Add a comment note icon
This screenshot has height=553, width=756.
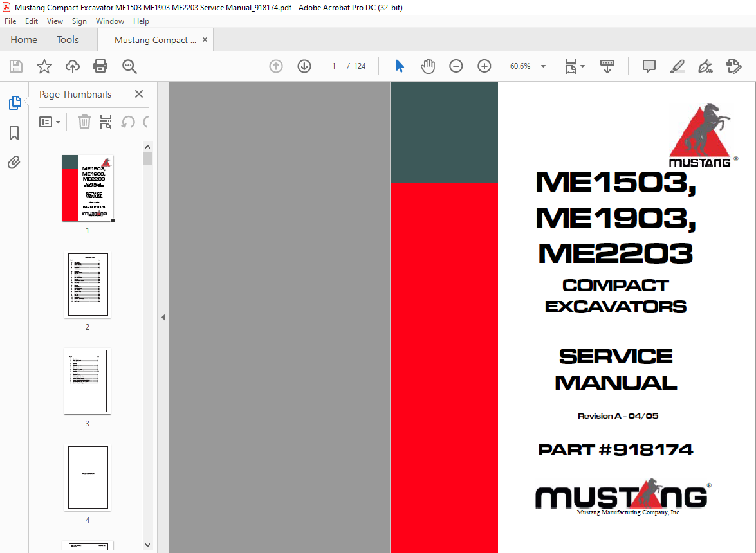(x=649, y=66)
